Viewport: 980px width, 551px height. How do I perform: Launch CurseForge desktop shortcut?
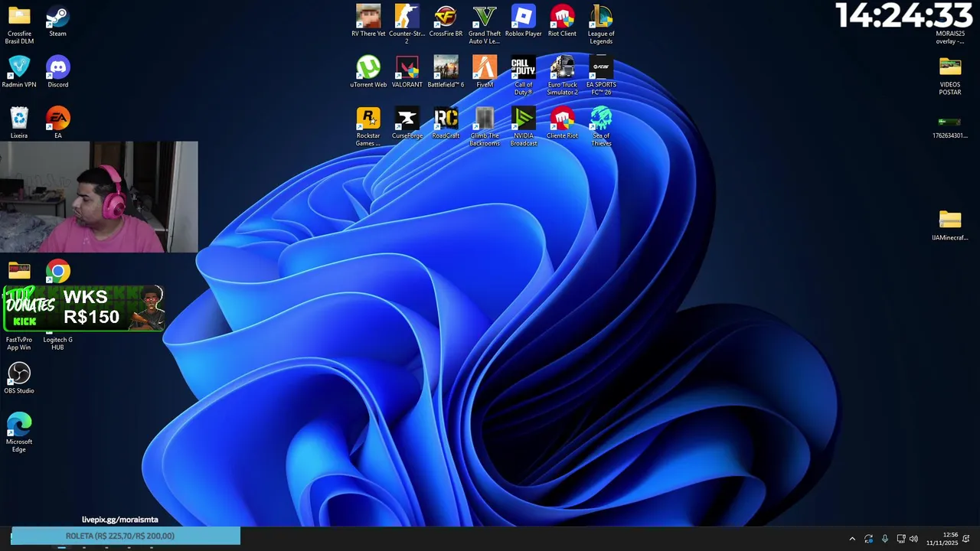click(407, 123)
